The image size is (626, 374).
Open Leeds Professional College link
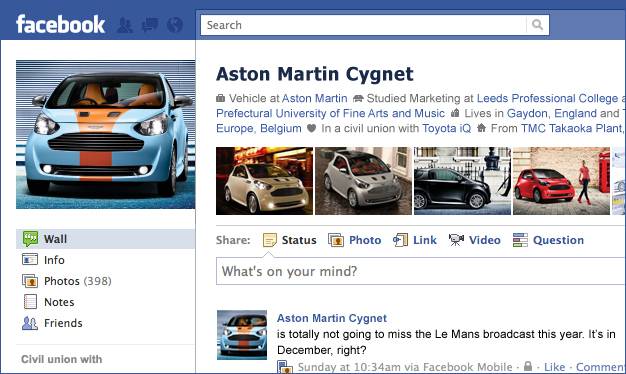coord(547,98)
